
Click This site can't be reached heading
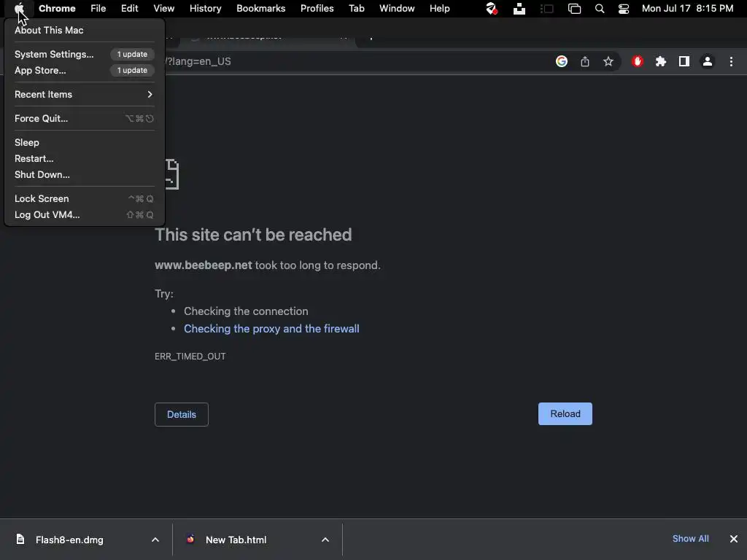pos(253,235)
